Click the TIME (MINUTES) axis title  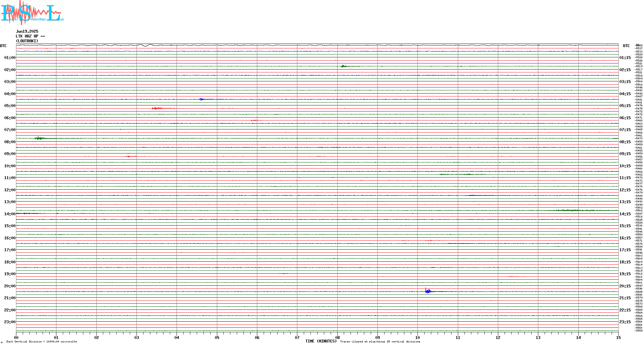[321, 341]
